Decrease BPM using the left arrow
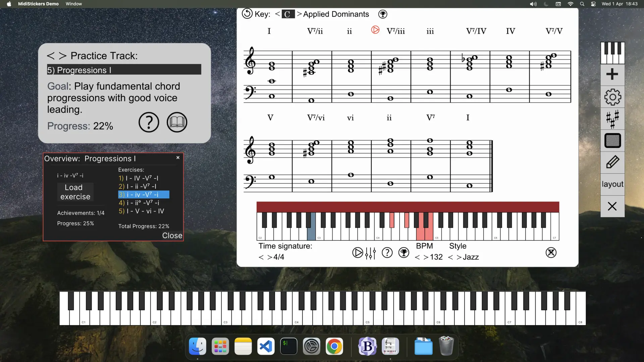This screenshot has height=362, width=644. pyautogui.click(x=417, y=257)
